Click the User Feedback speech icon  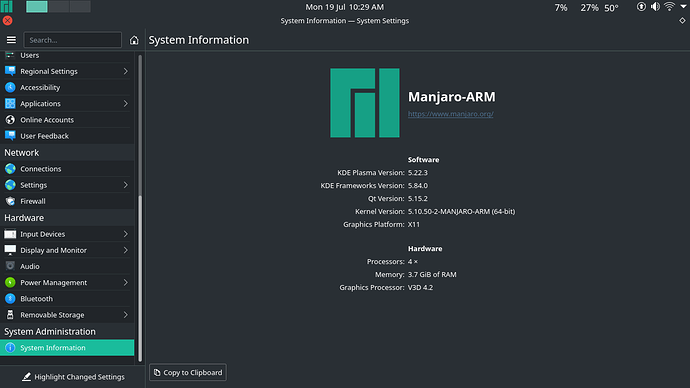tap(10, 136)
